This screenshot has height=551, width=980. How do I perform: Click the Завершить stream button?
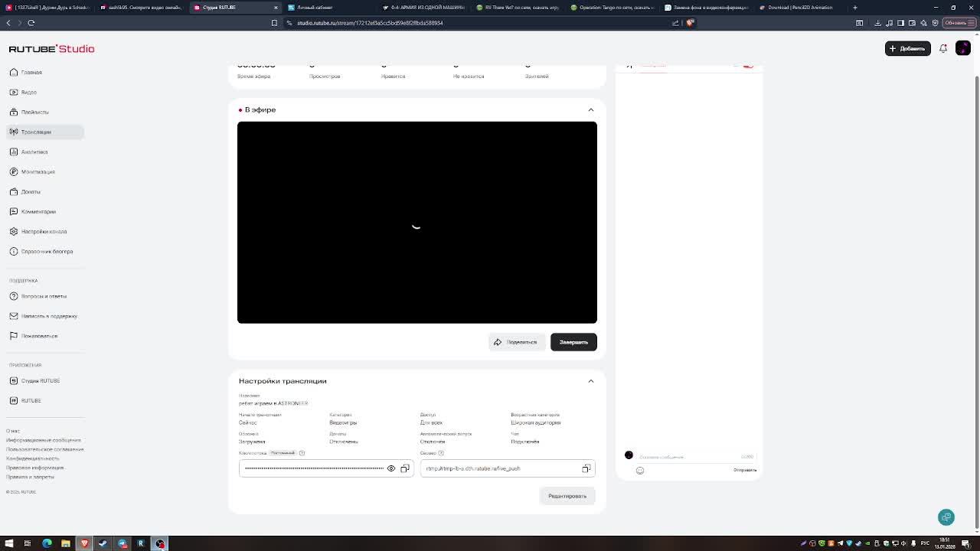click(x=573, y=342)
